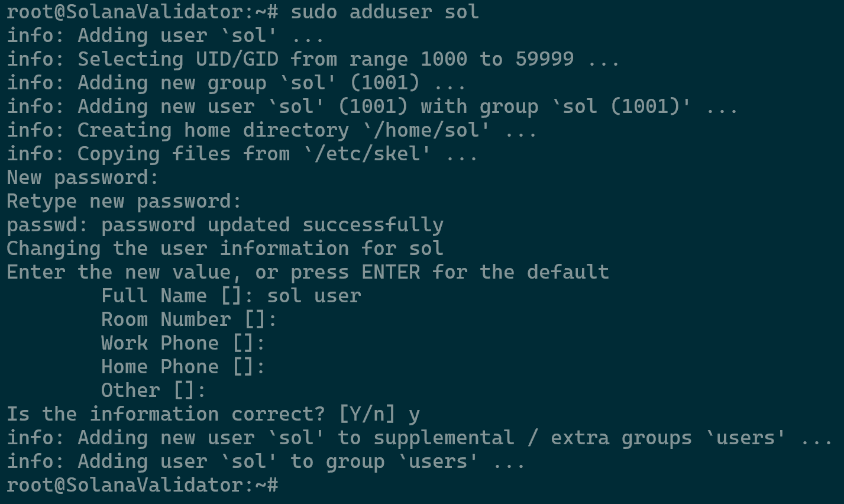Click the 'Retype new password:' line
Screen dimensions: 844x504
[x=124, y=201]
